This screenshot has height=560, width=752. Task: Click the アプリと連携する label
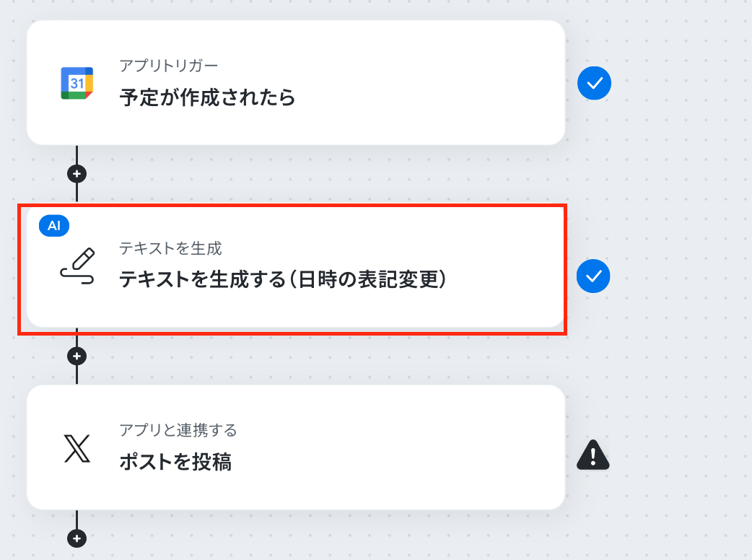pos(178,430)
